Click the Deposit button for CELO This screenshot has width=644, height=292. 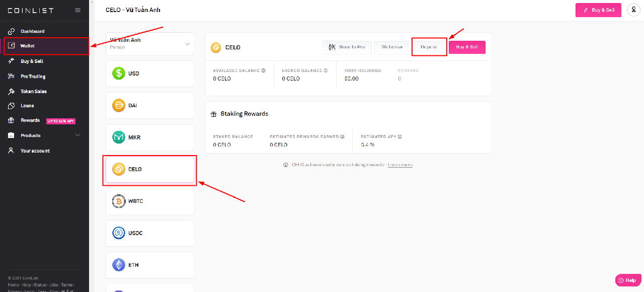pos(429,47)
